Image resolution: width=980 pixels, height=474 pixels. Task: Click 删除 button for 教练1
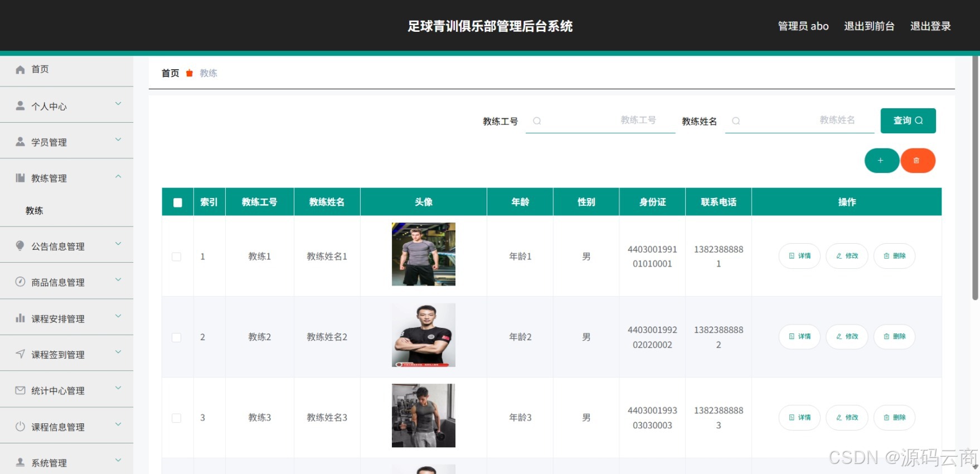pos(894,256)
